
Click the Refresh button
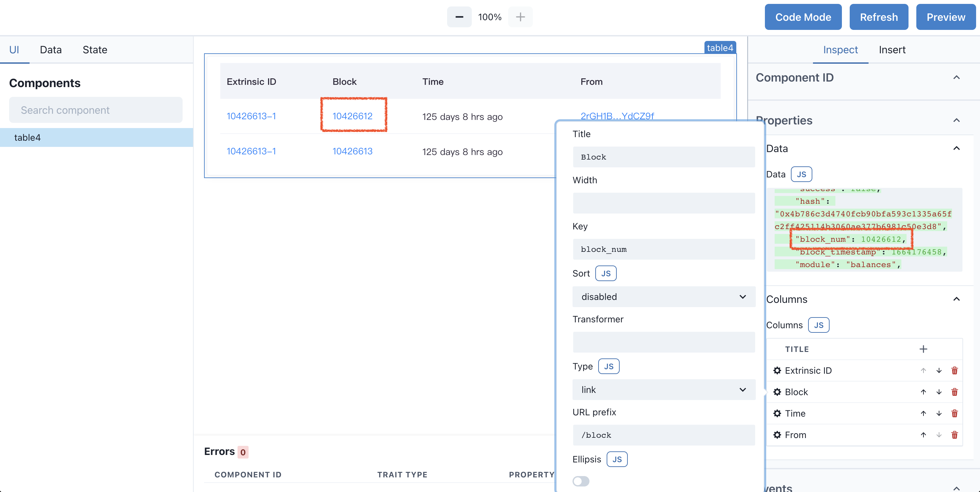[878, 17]
